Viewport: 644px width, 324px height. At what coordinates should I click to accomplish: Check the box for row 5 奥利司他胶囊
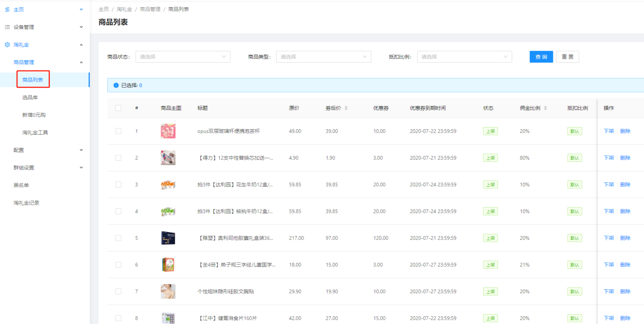118,238
